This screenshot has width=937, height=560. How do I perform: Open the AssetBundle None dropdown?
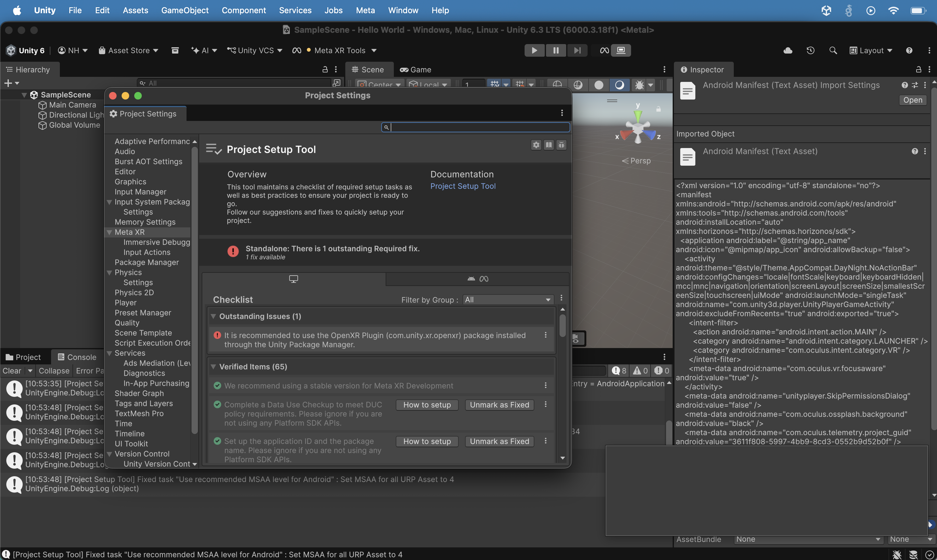point(808,539)
